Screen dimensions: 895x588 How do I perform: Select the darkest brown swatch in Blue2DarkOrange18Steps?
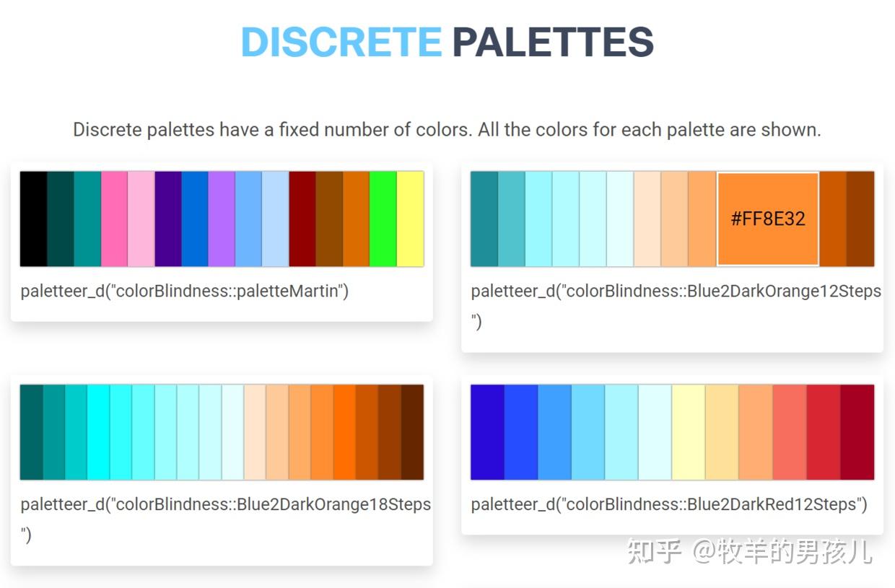(412, 432)
